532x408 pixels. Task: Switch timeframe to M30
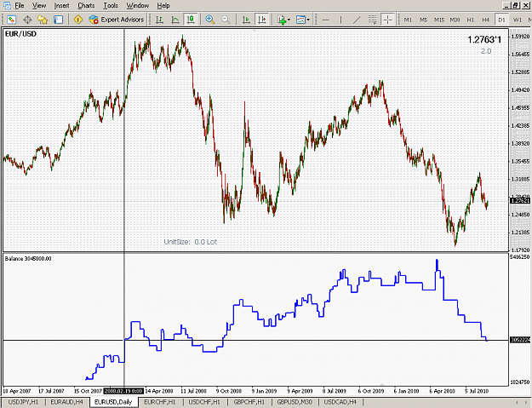pyautogui.click(x=455, y=20)
